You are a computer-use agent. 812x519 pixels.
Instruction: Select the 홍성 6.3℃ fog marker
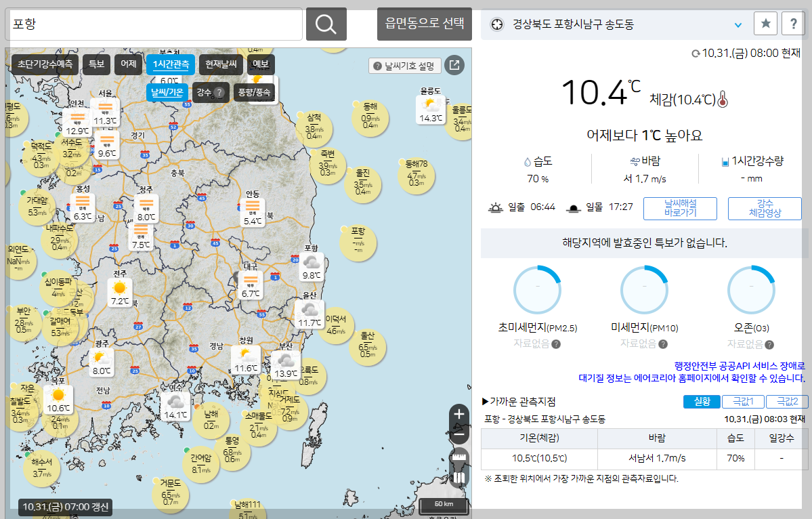point(83,208)
